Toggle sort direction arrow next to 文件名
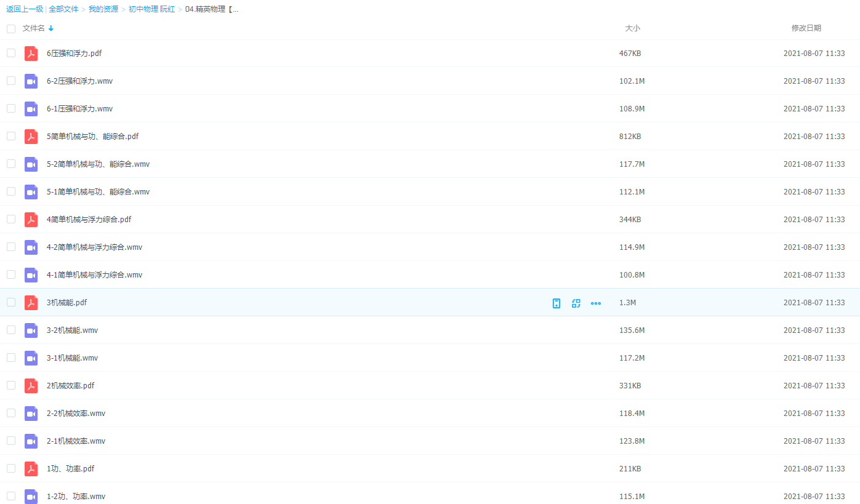 pos(51,28)
